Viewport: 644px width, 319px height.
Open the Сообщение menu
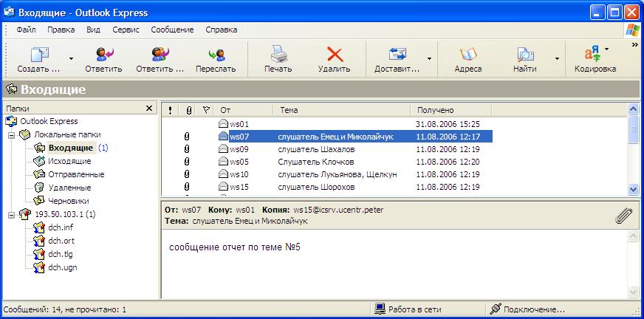click(x=172, y=30)
